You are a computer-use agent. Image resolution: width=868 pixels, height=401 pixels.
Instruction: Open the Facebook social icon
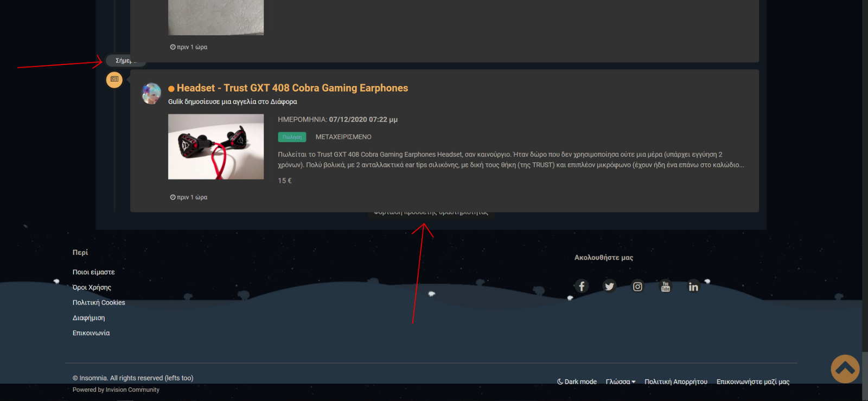(x=582, y=286)
